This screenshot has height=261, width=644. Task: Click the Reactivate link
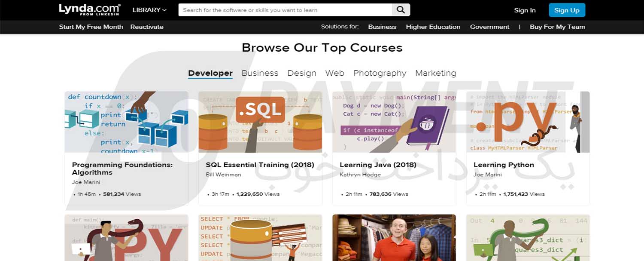[147, 27]
